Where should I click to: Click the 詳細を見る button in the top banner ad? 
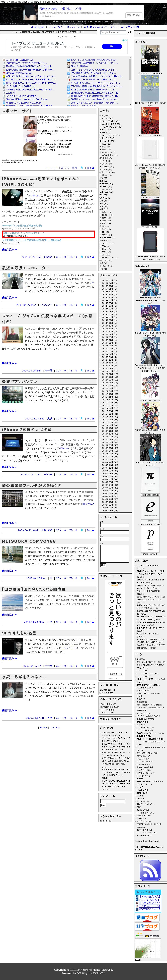pyautogui.click(x=134, y=15)
